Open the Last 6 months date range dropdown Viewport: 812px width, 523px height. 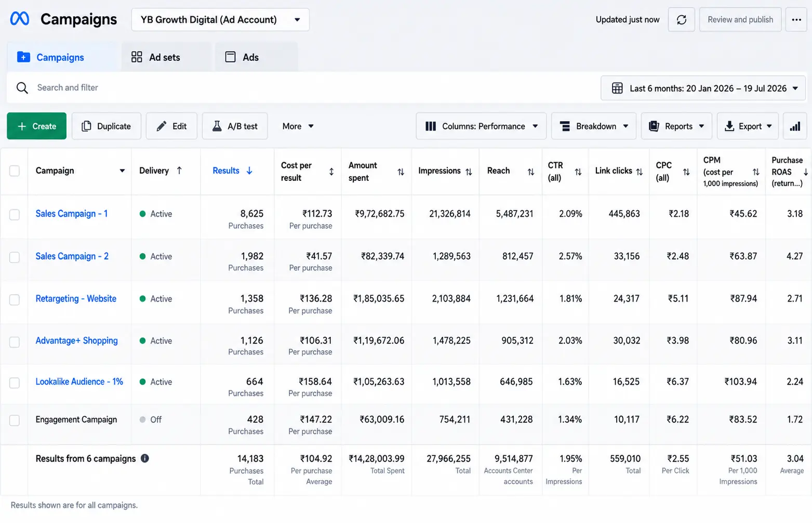coord(703,88)
